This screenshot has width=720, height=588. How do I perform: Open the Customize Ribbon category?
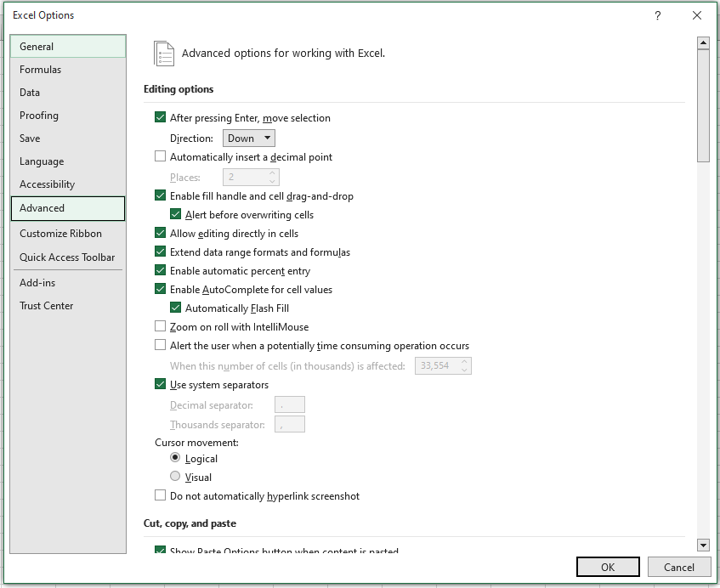pos(68,233)
